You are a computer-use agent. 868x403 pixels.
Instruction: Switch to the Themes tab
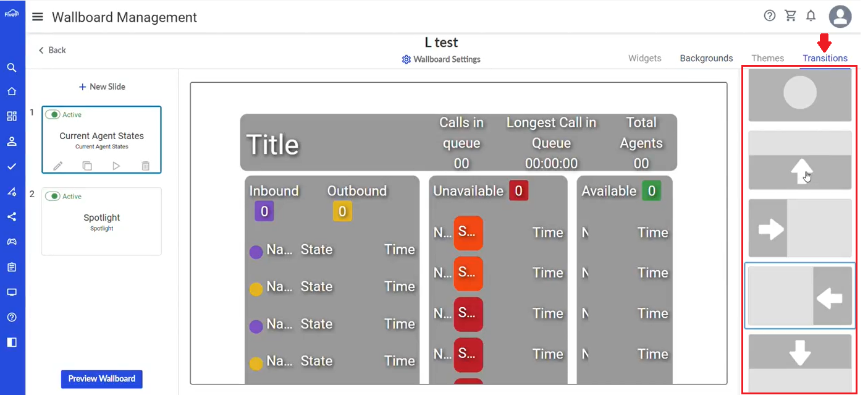point(768,58)
